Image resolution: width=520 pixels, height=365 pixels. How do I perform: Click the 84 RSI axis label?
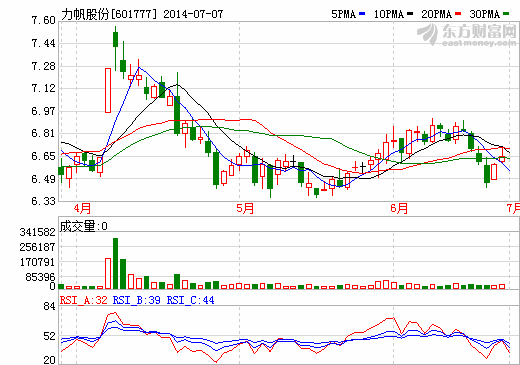click(49, 306)
